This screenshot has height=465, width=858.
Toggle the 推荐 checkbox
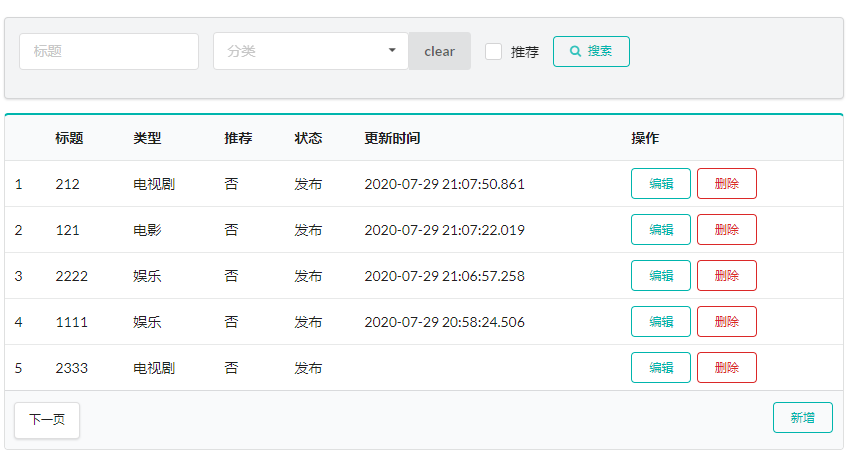point(494,51)
